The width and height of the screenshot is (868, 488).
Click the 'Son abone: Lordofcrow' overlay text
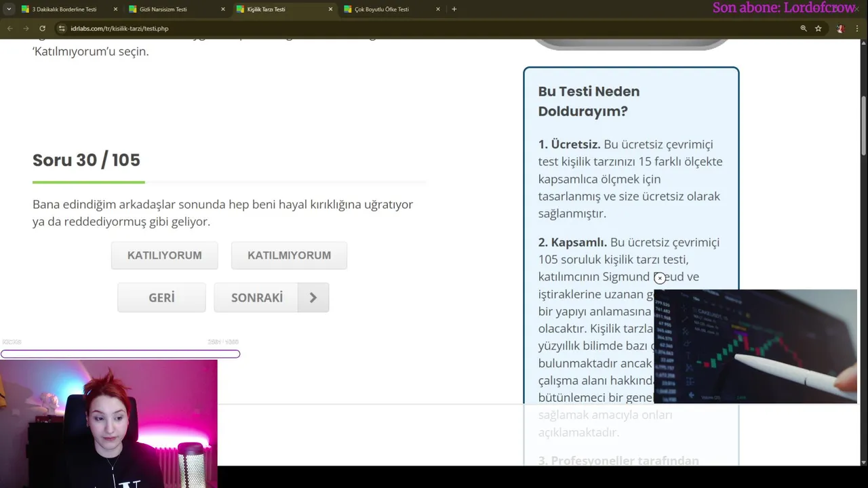[x=784, y=8]
